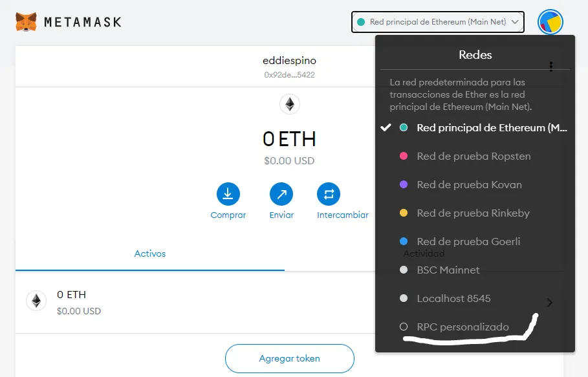Open the three-dot options menu
The width and height of the screenshot is (588, 377).
click(551, 67)
